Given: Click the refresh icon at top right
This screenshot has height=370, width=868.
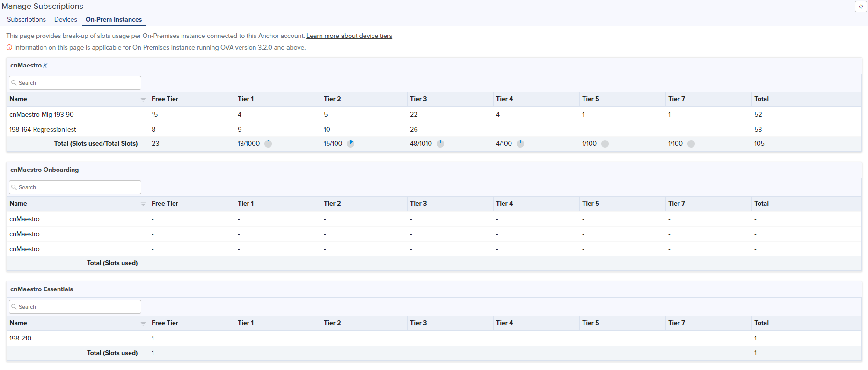Looking at the screenshot, I should [861, 7].
